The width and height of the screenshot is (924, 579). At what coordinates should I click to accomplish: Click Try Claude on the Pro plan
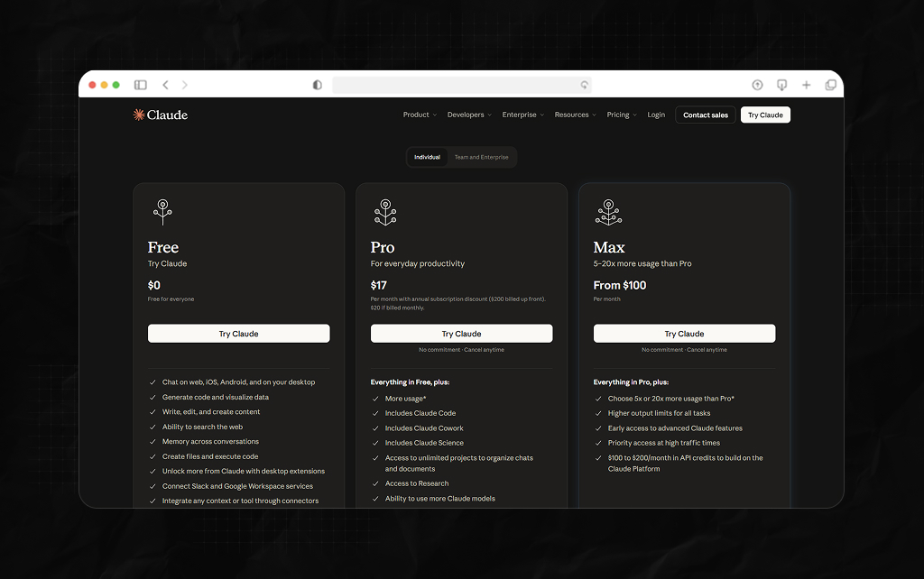click(461, 334)
